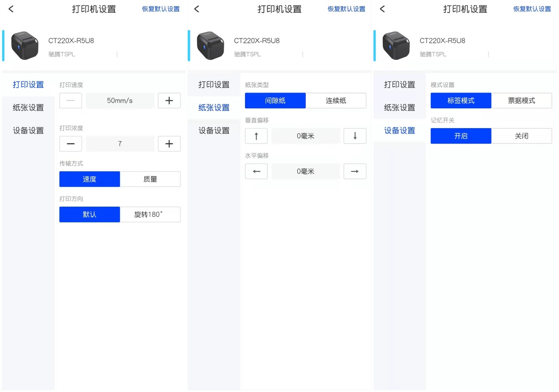Click the 50mm/s print speed value field

coord(120,100)
